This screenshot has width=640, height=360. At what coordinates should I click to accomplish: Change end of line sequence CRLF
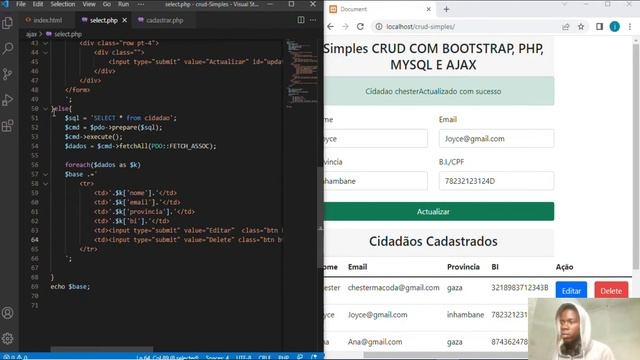click(264, 357)
